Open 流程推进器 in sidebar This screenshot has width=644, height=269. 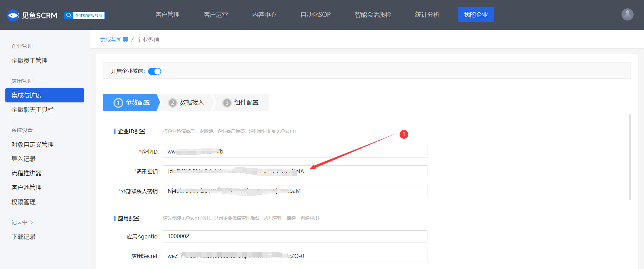tap(27, 173)
